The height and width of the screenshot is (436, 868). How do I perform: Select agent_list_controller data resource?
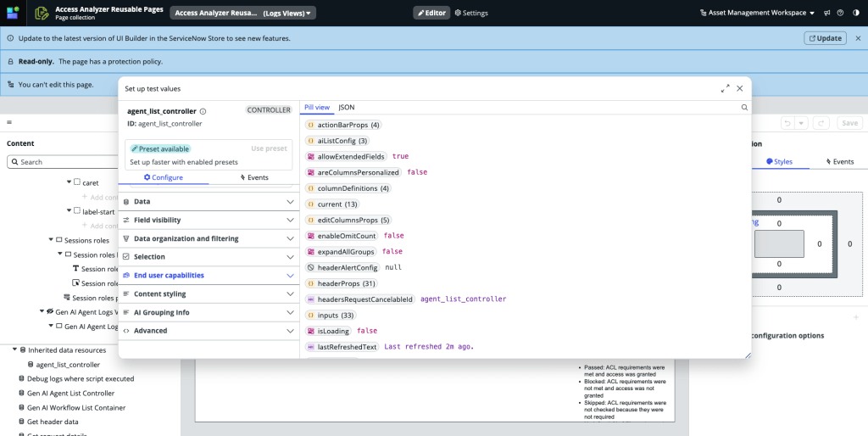click(x=68, y=365)
